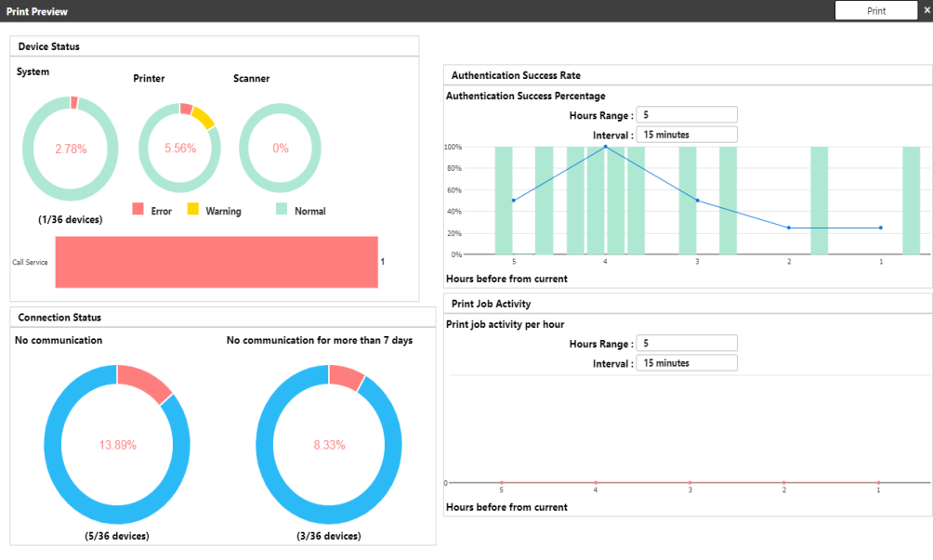Click the green Normal legend swatch
Image resolution: width=933 pixels, height=560 pixels.
(x=282, y=210)
